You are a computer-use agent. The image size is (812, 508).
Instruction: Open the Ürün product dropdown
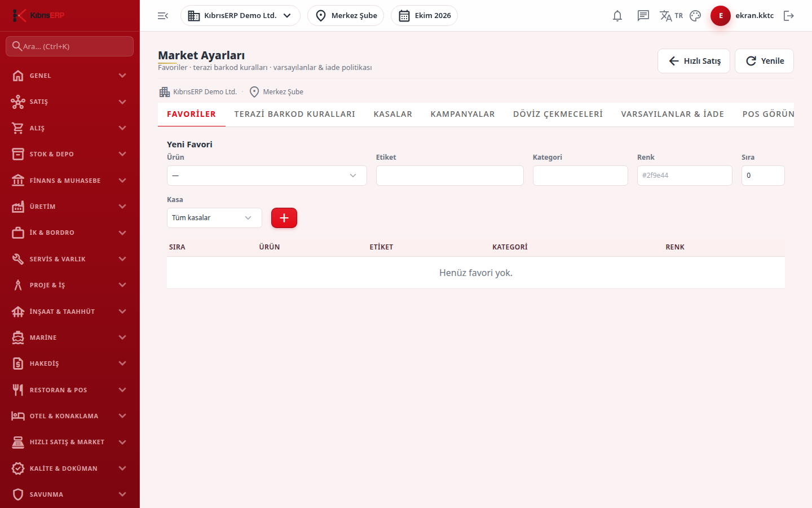pos(267,176)
